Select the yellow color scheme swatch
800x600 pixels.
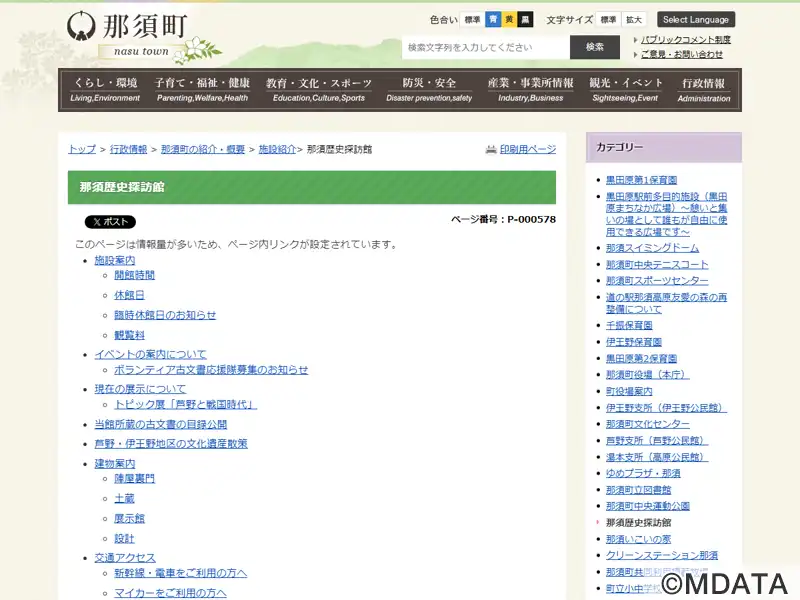pos(509,19)
